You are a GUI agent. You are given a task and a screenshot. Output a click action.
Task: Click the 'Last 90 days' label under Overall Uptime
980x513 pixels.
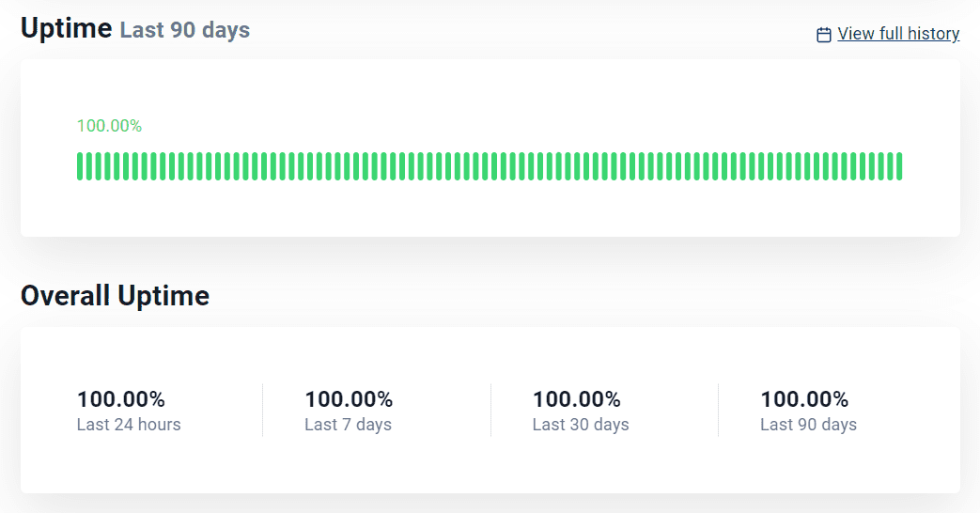(809, 425)
